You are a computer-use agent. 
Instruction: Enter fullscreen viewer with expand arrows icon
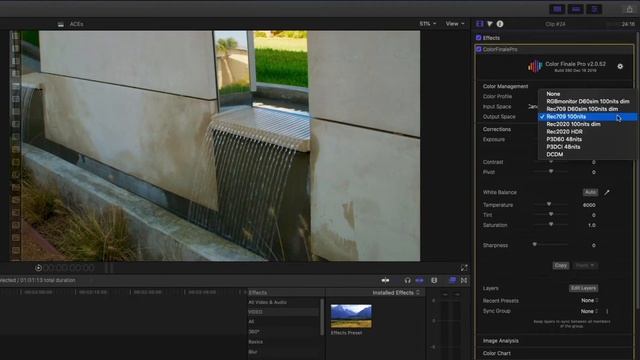tap(464, 268)
